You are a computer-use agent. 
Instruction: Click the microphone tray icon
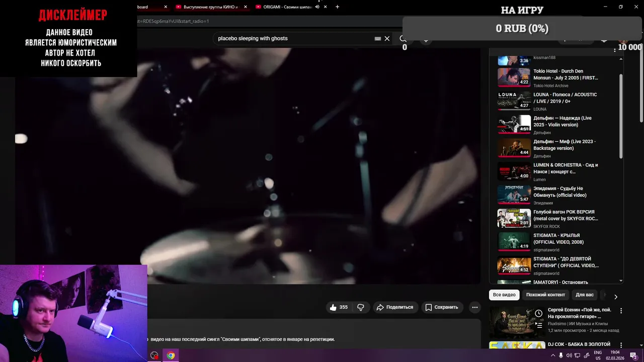point(561,355)
